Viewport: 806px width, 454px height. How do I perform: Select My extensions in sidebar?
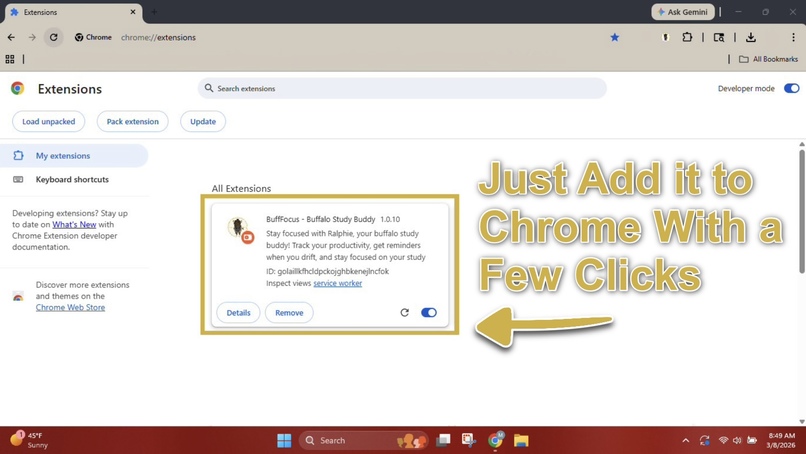(74, 156)
